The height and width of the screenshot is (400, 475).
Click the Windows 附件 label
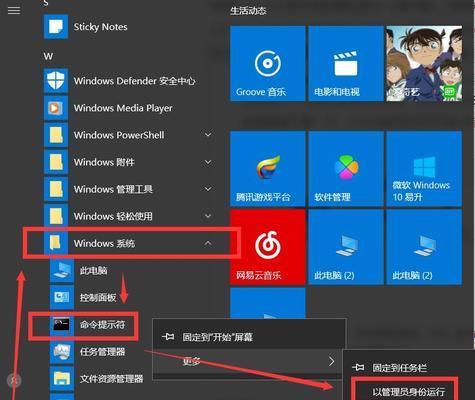tap(104, 162)
